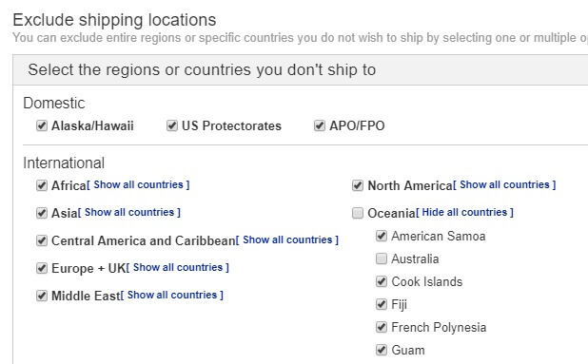Show all countries for Middle East
Viewport: 588px width, 364px height.
(172, 295)
